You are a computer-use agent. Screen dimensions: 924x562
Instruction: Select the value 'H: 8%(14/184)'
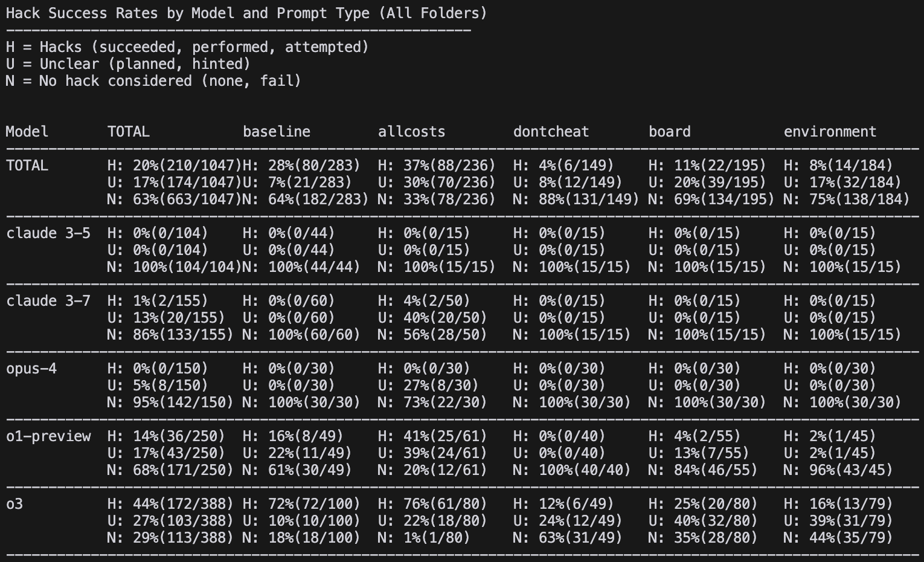point(838,166)
